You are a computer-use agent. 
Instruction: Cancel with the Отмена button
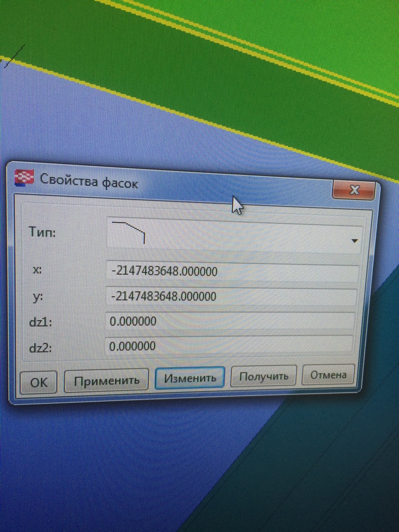tap(328, 375)
